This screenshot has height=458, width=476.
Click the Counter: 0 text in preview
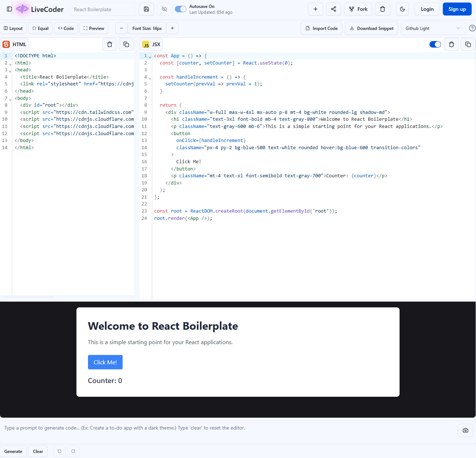click(105, 381)
